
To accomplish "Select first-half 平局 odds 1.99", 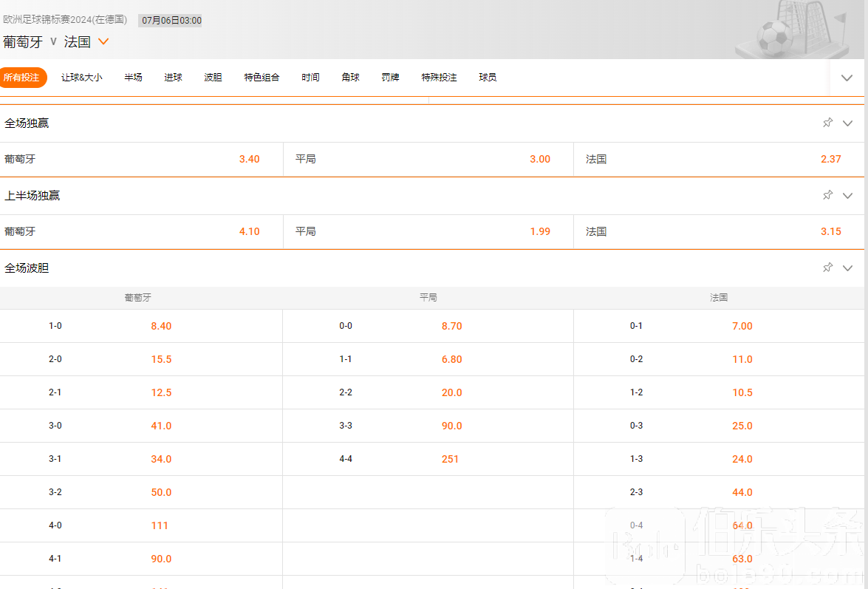I will [540, 231].
